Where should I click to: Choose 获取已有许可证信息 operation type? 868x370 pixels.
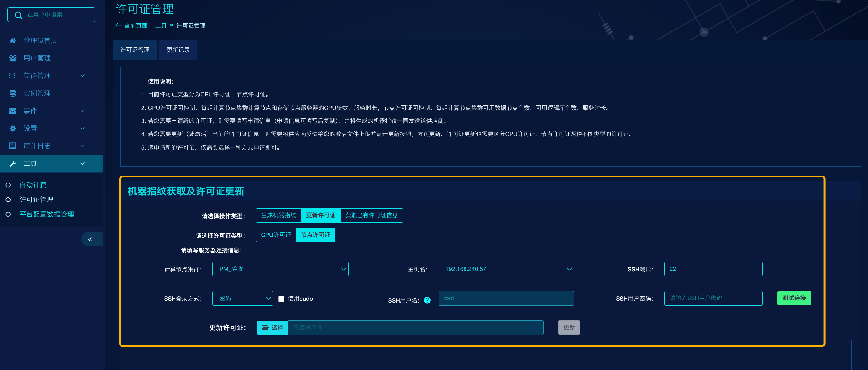[x=371, y=215]
